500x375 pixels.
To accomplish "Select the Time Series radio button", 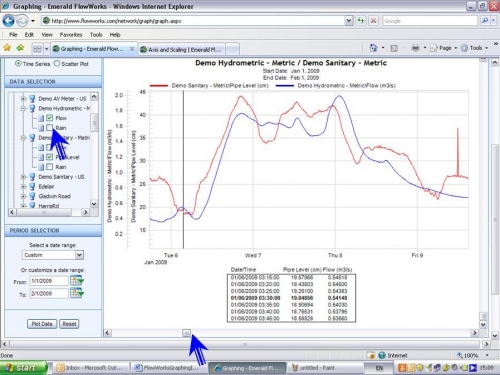I will coord(18,63).
